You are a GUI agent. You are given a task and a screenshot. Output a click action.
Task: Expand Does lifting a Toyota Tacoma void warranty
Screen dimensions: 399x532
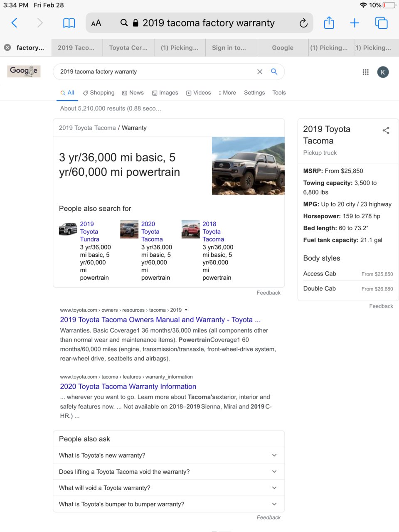[x=169, y=472]
